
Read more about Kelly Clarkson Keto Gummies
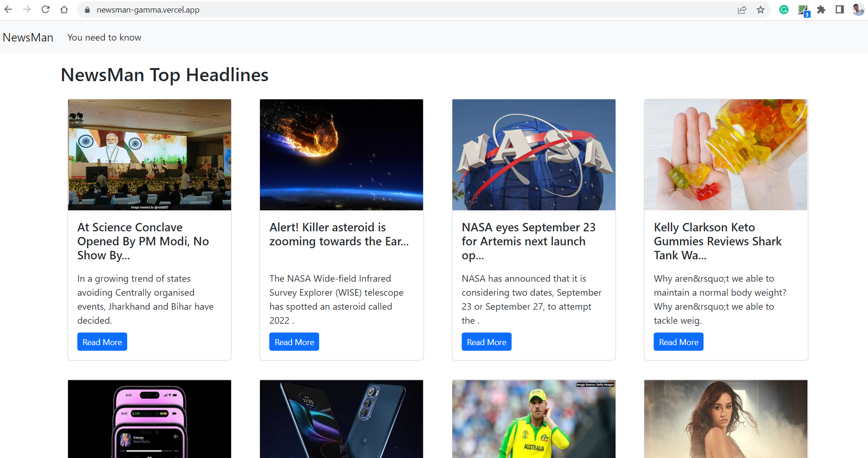[x=678, y=342]
